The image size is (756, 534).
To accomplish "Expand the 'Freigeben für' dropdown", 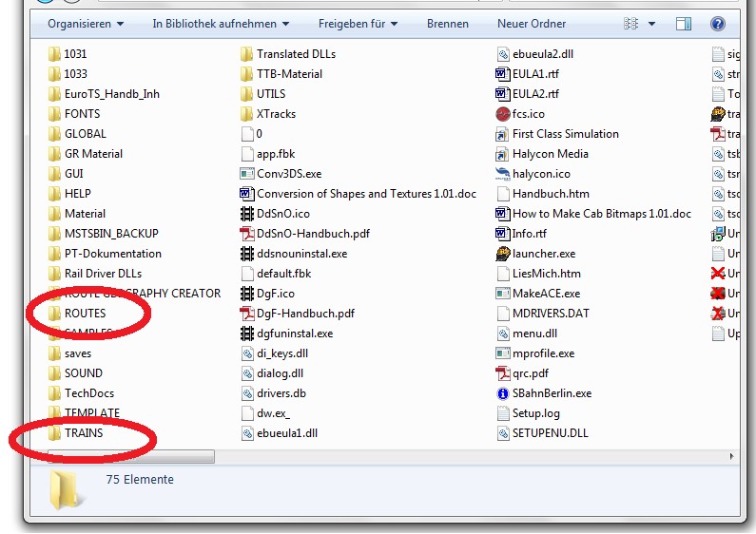I will pos(358,24).
